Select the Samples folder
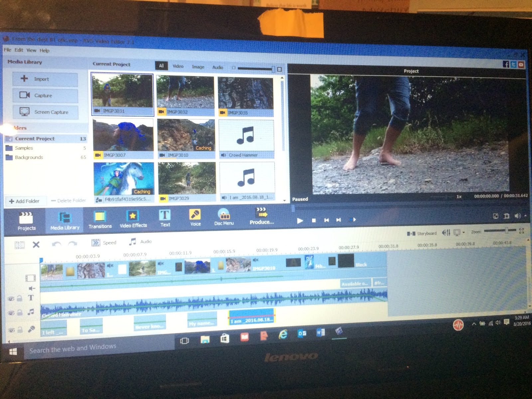 point(46,148)
